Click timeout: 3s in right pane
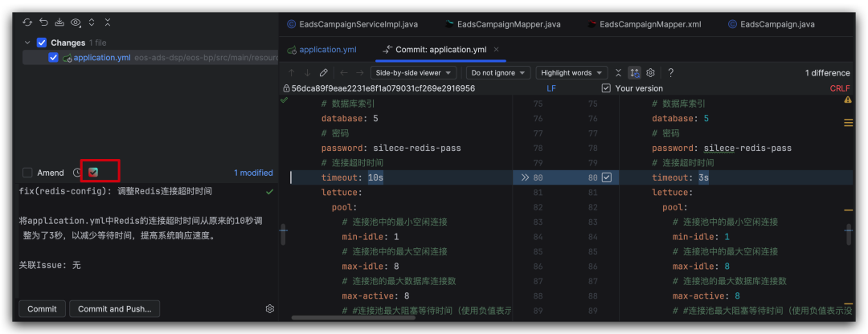 [x=680, y=177]
